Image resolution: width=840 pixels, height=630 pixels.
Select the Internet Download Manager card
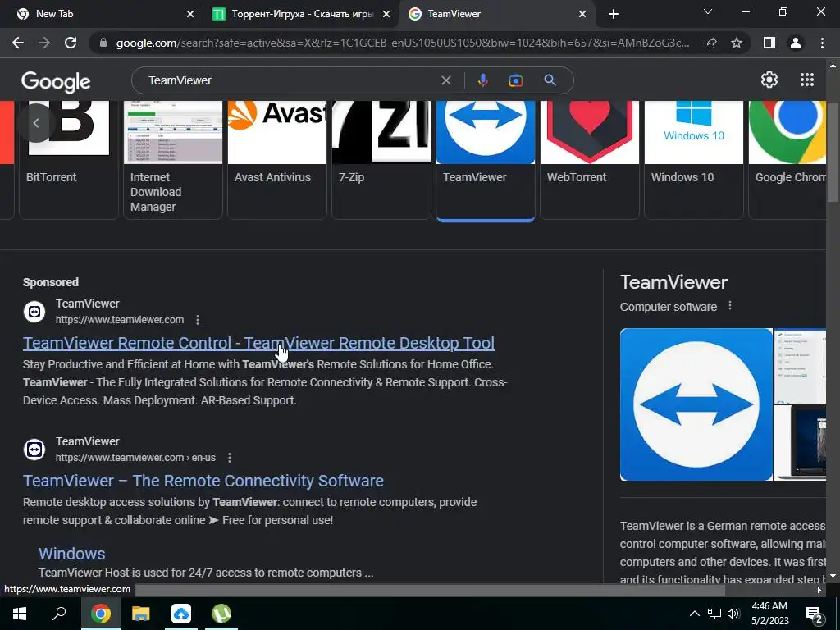coord(172,160)
